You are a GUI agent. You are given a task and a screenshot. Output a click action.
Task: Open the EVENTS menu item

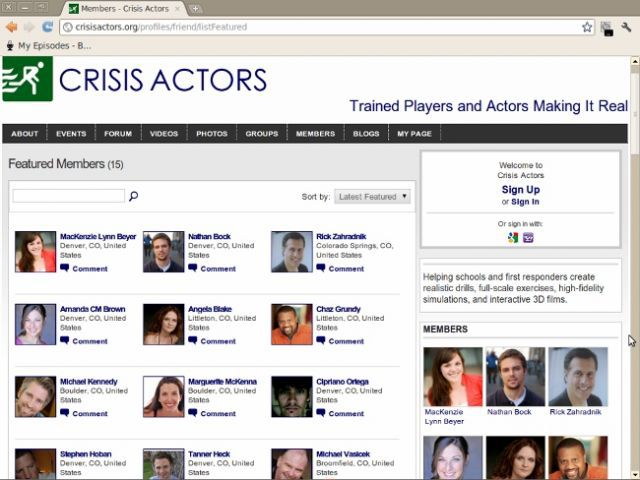pyautogui.click(x=71, y=134)
